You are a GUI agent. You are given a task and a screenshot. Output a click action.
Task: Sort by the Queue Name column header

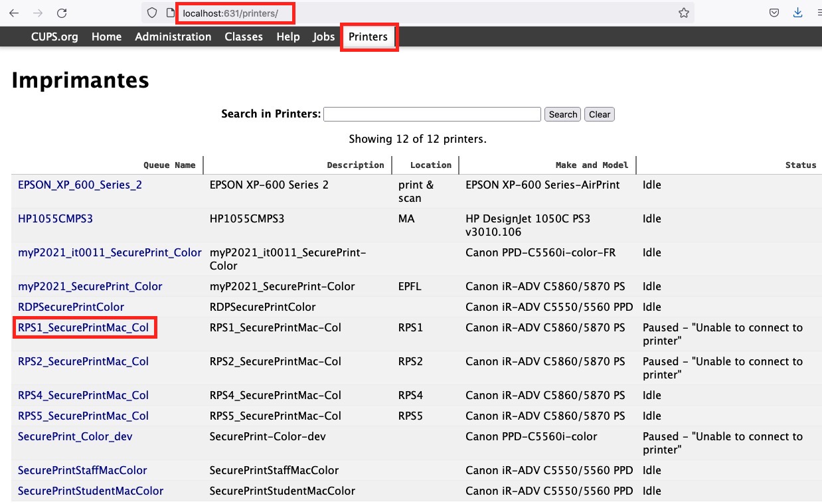click(x=169, y=165)
